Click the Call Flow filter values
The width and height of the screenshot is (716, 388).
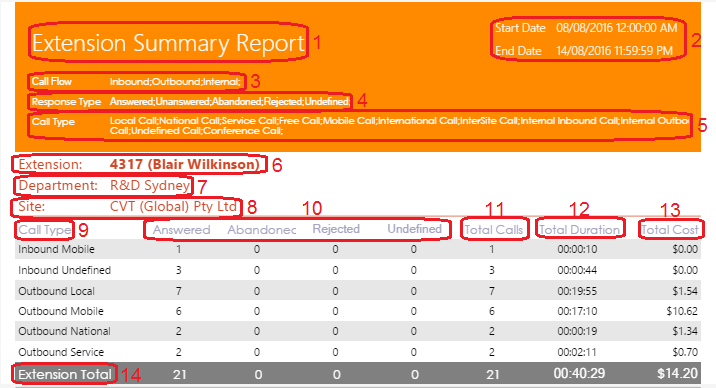[x=175, y=82]
